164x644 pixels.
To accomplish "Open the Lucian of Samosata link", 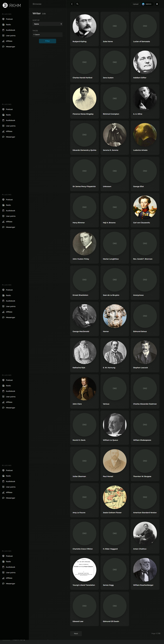I will tap(141, 41).
